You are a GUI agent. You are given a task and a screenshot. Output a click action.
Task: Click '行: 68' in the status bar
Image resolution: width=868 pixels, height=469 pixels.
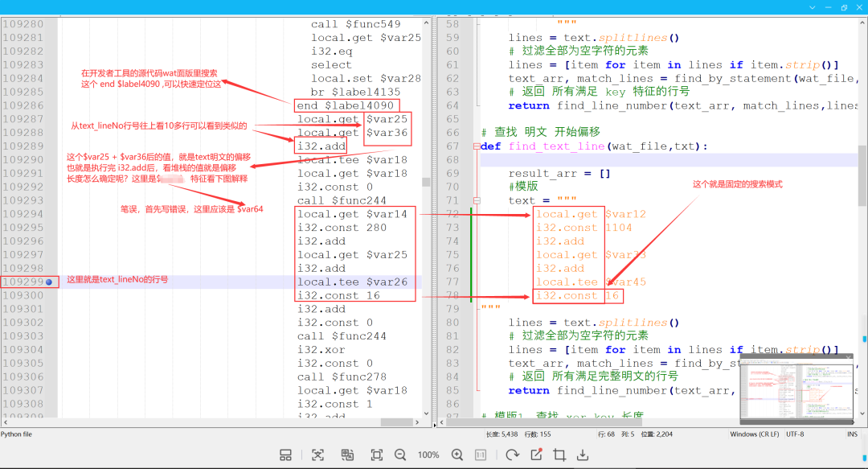(x=606, y=434)
